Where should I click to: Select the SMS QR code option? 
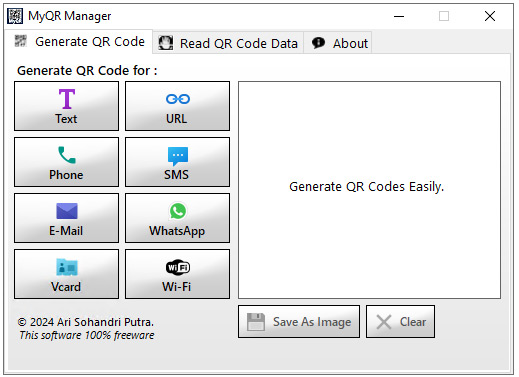177,162
